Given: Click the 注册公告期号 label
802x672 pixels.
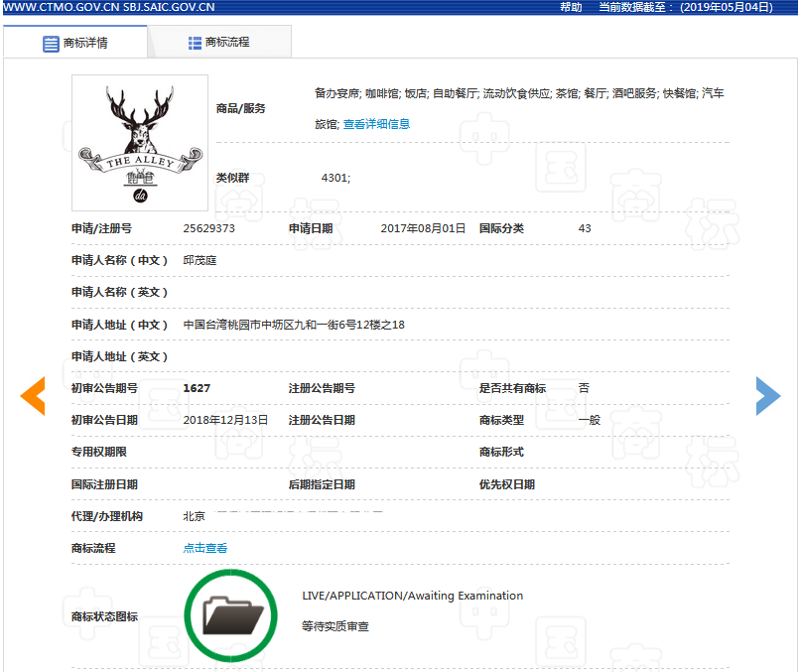Looking at the screenshot, I should tap(322, 388).
